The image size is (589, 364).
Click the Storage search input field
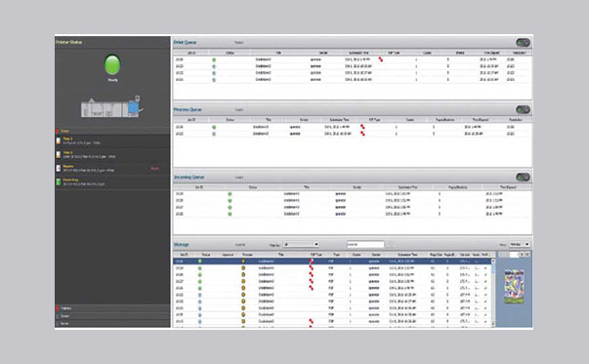365,245
